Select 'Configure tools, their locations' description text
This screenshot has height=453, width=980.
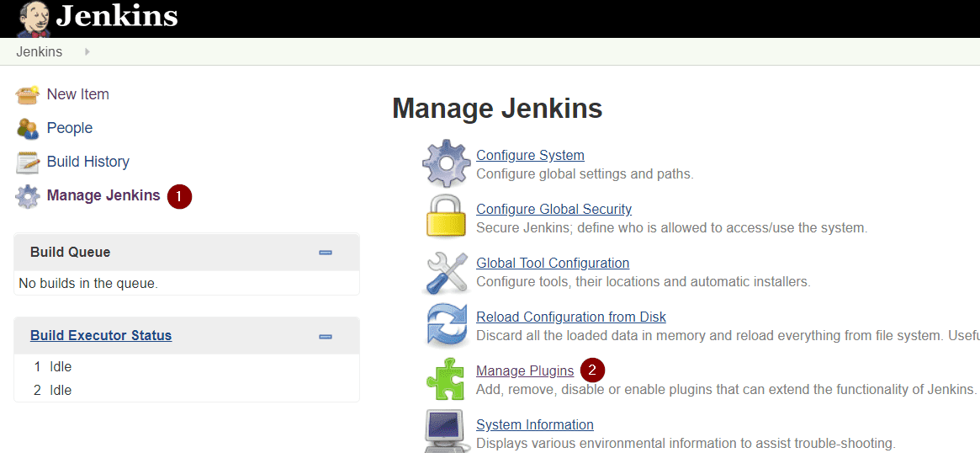pyautogui.click(x=644, y=281)
